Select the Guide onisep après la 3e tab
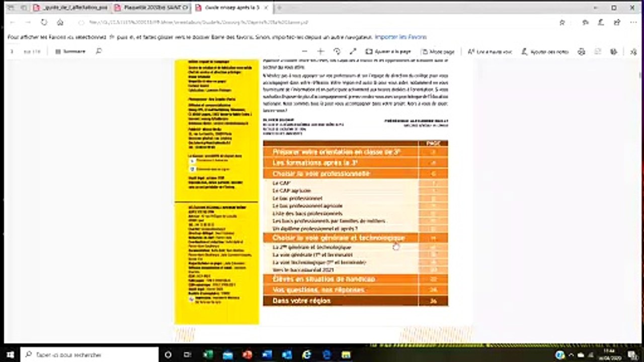644x362 pixels. tap(231, 8)
